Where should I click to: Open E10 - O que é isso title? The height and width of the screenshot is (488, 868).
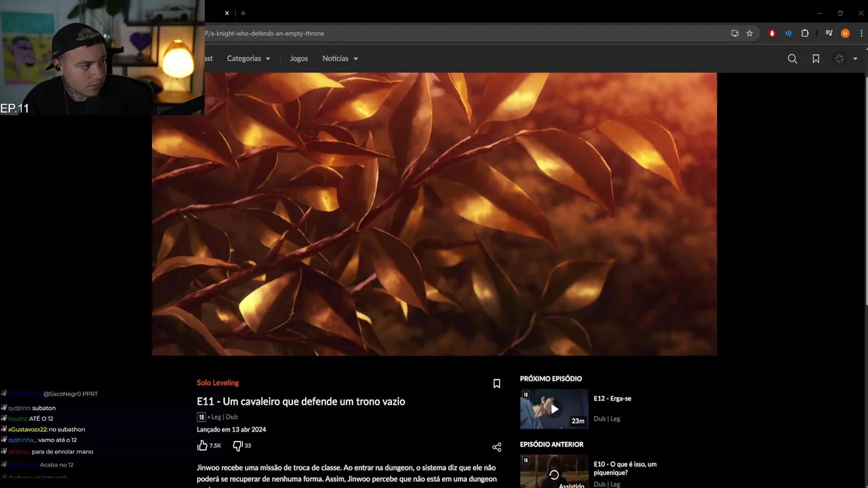(x=625, y=468)
